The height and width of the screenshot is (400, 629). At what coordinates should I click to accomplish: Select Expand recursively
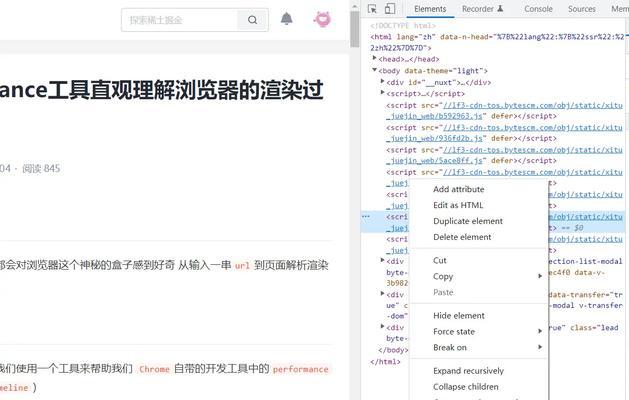point(479,371)
